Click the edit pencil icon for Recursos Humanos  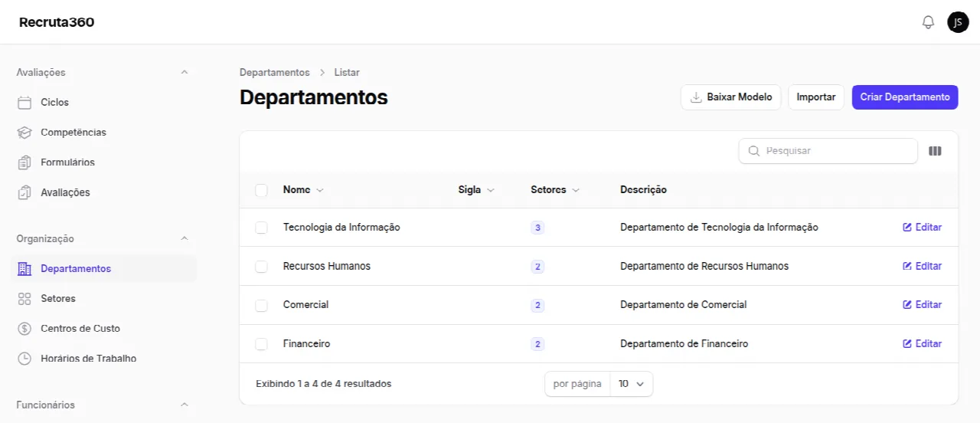click(x=907, y=266)
